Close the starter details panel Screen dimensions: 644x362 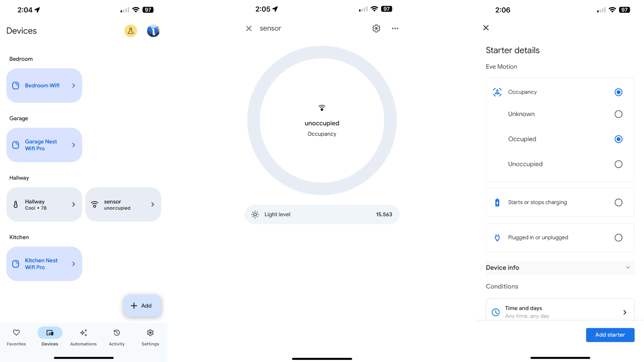pos(486,27)
